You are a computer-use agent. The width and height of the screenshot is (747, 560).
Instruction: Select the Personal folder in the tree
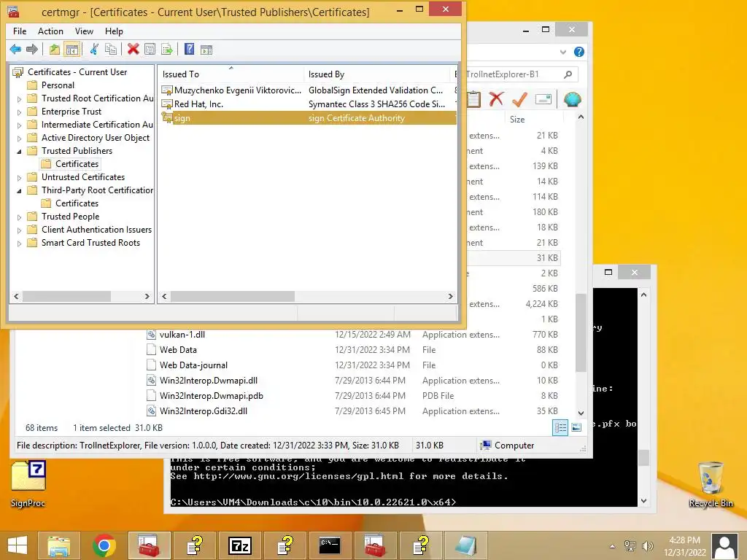tap(58, 85)
